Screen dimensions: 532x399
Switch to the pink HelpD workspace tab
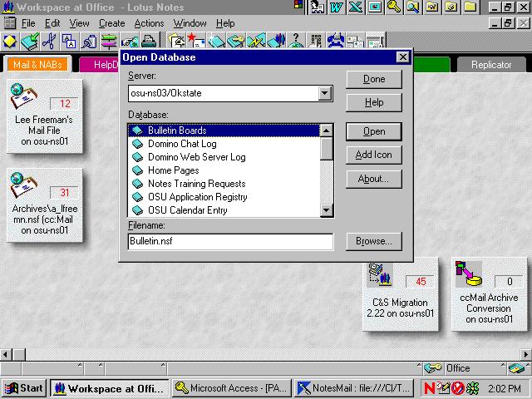pos(99,65)
